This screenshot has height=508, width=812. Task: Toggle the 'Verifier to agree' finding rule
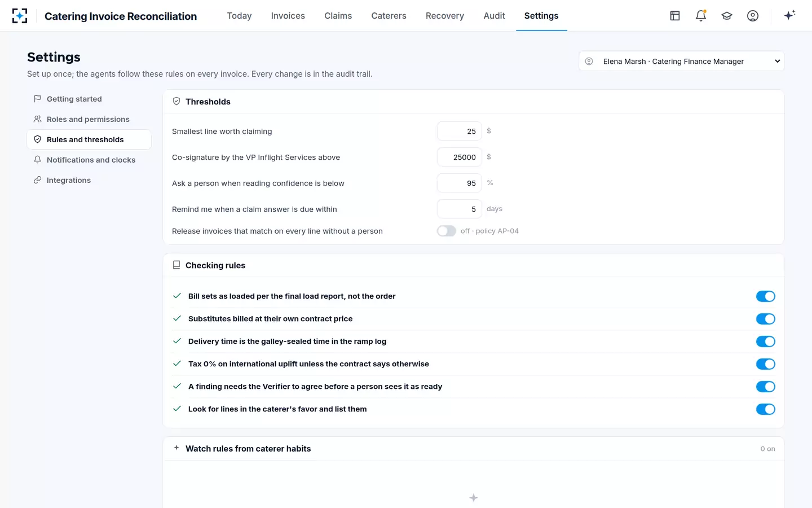tap(766, 387)
